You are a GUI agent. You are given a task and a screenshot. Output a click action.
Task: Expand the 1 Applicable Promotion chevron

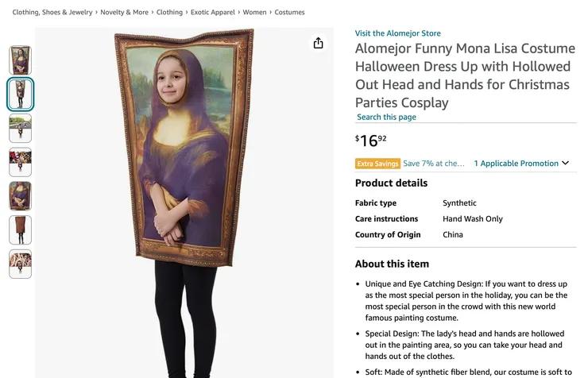tap(566, 164)
